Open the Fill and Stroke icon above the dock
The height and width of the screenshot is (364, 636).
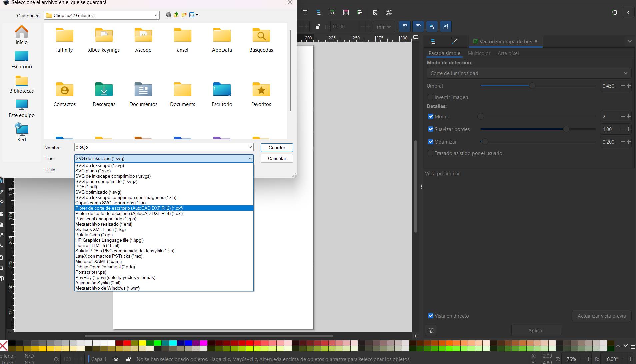tap(454, 41)
